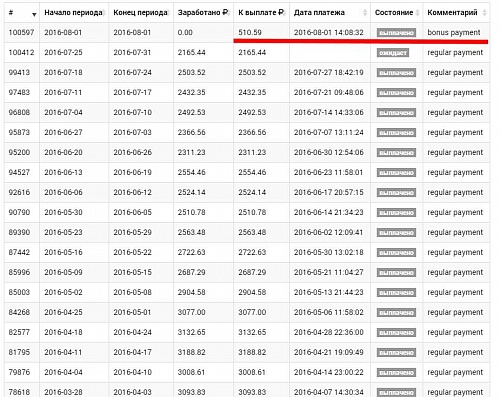Click period end 2016-05-29

point(132,232)
